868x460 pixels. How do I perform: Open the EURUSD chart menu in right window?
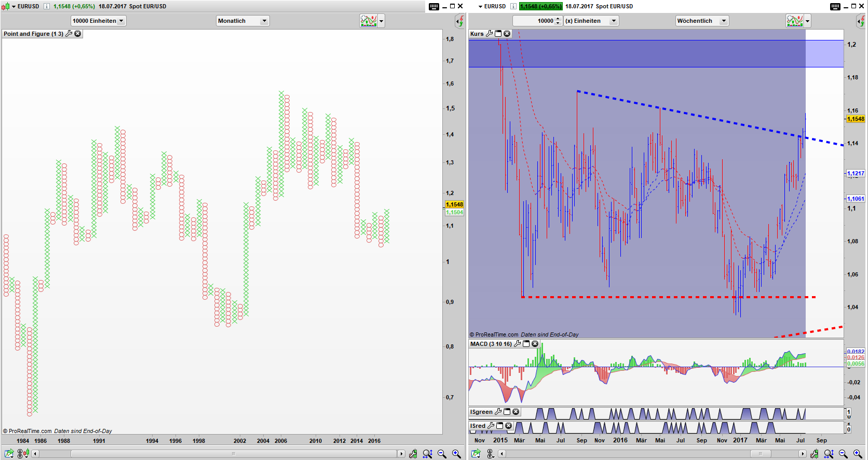click(x=480, y=7)
